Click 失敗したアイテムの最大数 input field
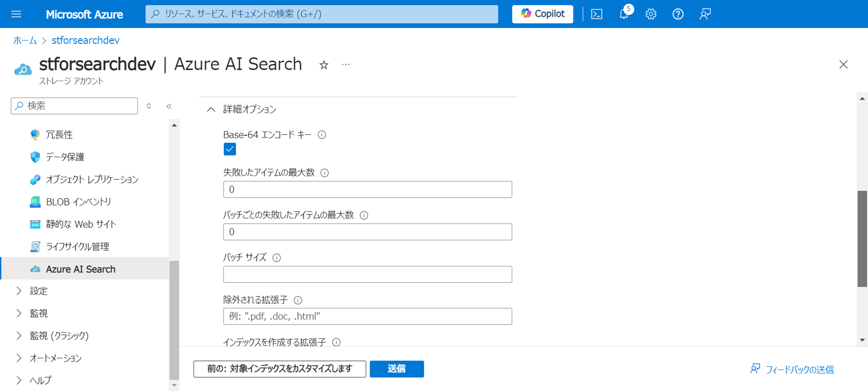 coord(367,189)
